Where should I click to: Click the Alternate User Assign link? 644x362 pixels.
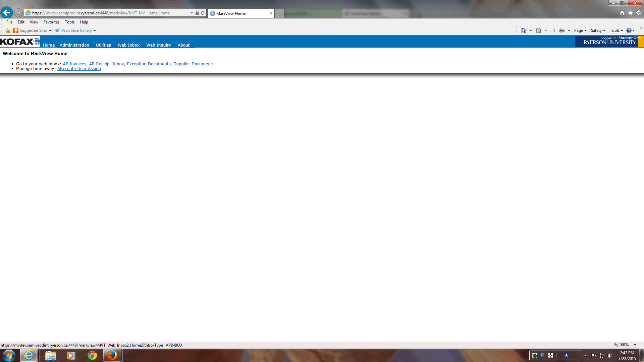coord(79,69)
